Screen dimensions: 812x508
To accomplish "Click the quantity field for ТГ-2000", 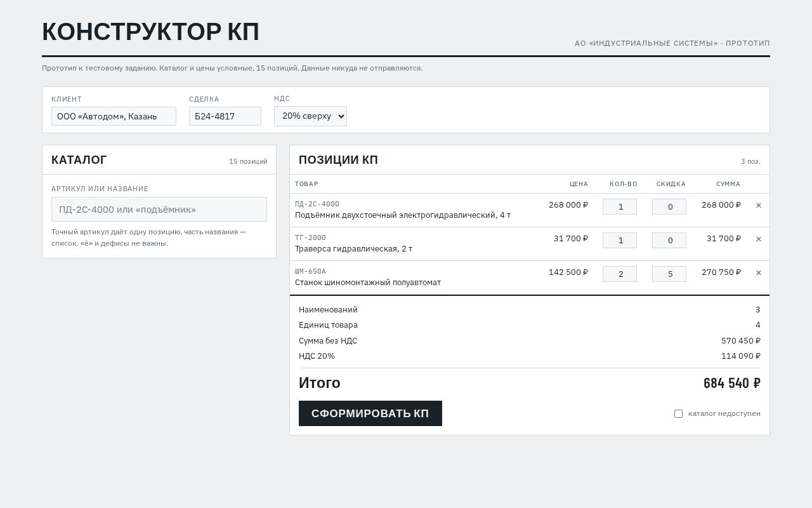I will [x=620, y=240].
